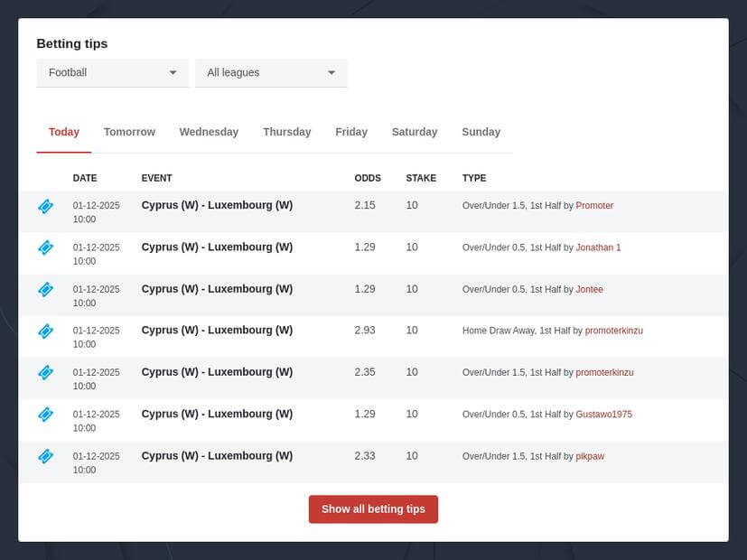Switch to the Tomorrow tab
The image size is (747, 560).
tap(128, 132)
